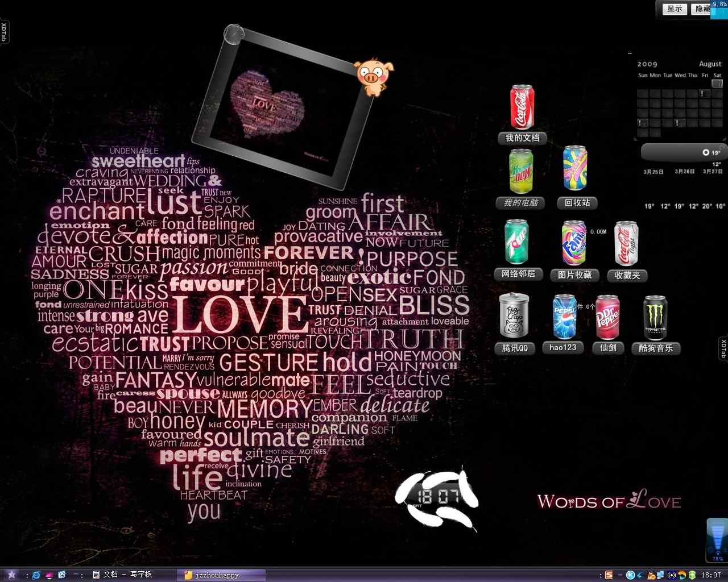Click the 18:07 taskbar clock

point(711,575)
